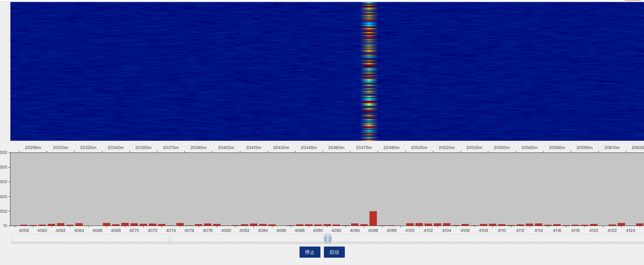
Task: Click the red bar above 4094
Action: pyautogui.click(x=355, y=225)
